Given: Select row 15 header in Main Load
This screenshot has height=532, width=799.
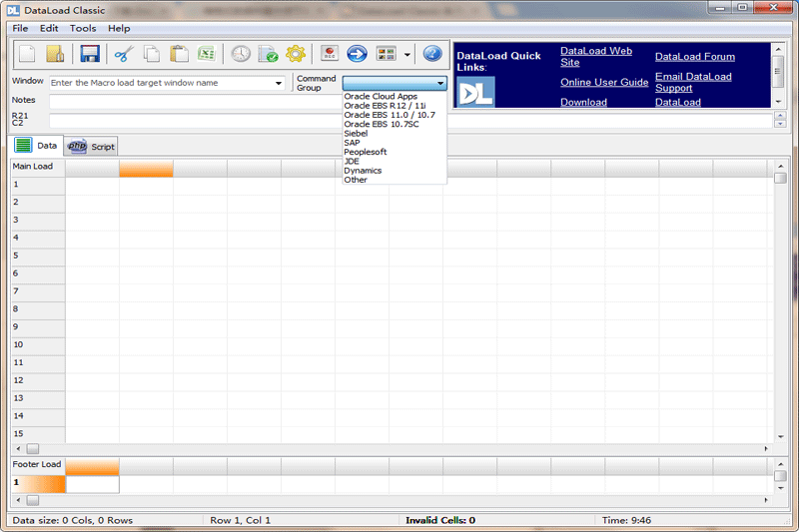Looking at the screenshot, I should tap(38, 434).
